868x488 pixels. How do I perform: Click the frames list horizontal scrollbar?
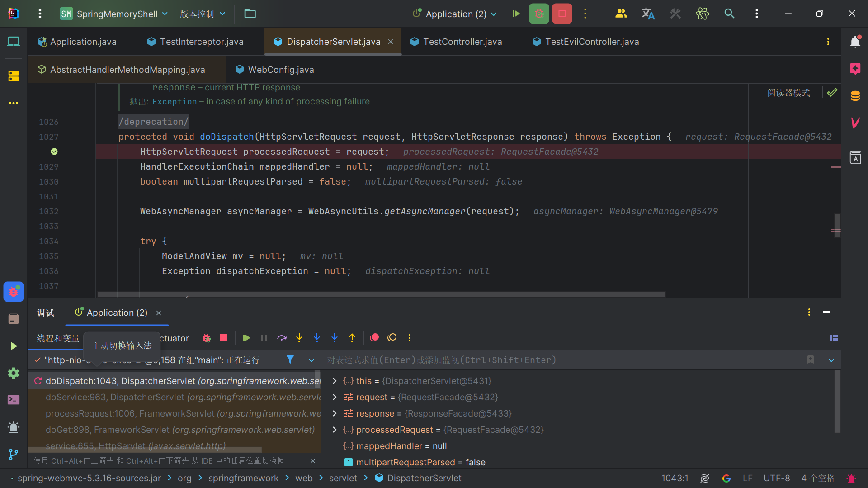[145, 450]
